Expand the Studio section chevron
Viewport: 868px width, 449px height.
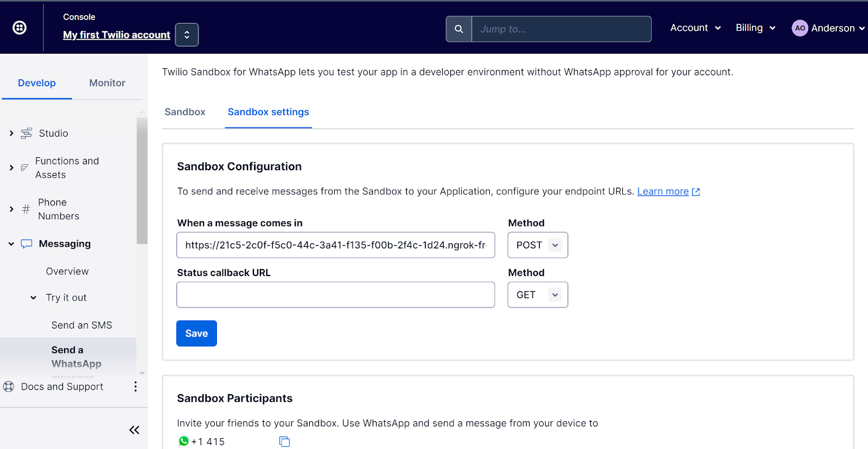click(11, 133)
